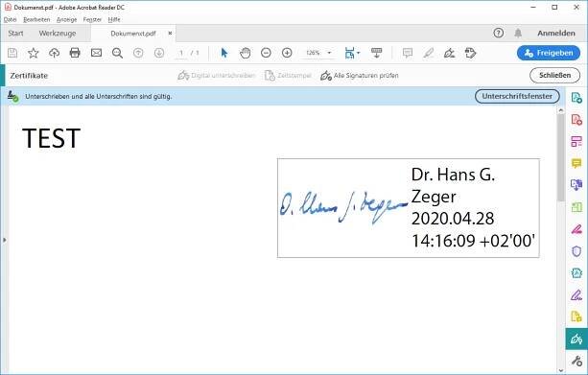This screenshot has height=375, width=588.
Task: Open the find text magnifier icon
Action: 117,53
